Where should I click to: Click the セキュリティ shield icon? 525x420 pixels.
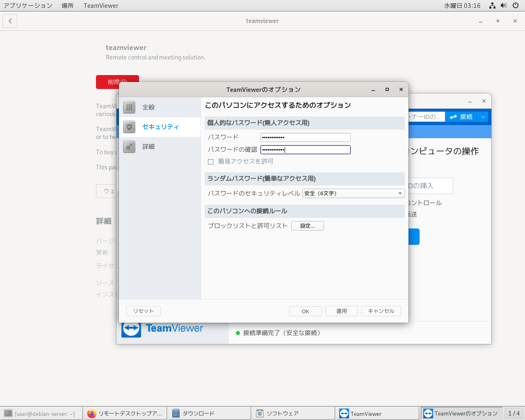tap(129, 127)
